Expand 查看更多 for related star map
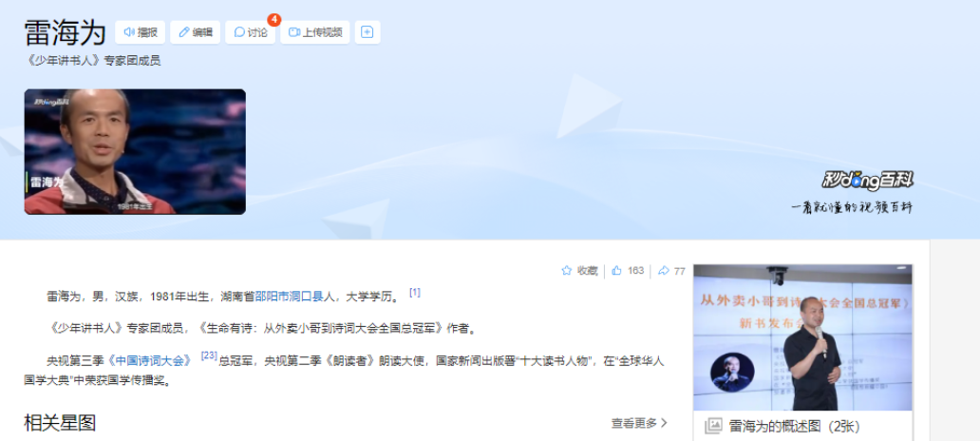The height and width of the screenshot is (441, 980). tap(639, 424)
